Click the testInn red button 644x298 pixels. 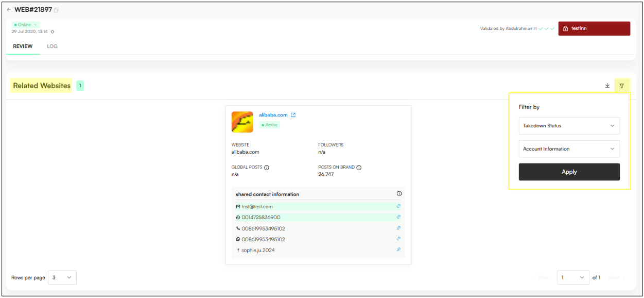(x=594, y=28)
